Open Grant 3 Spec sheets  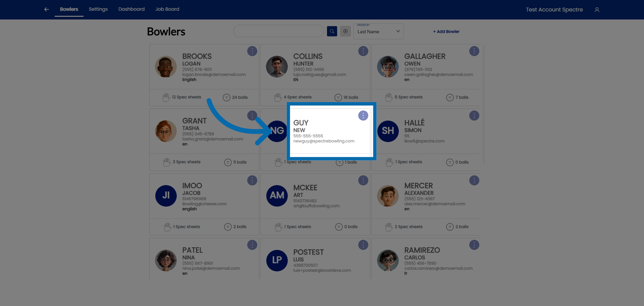click(x=182, y=162)
